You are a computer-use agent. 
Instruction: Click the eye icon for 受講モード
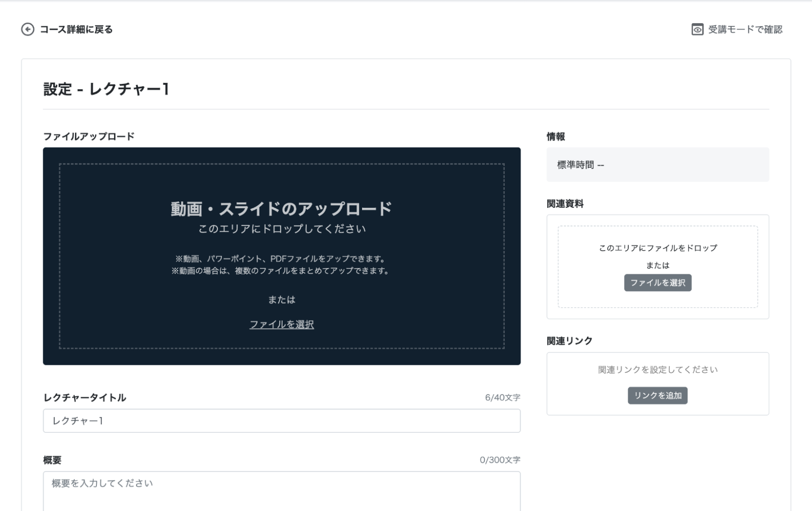698,30
